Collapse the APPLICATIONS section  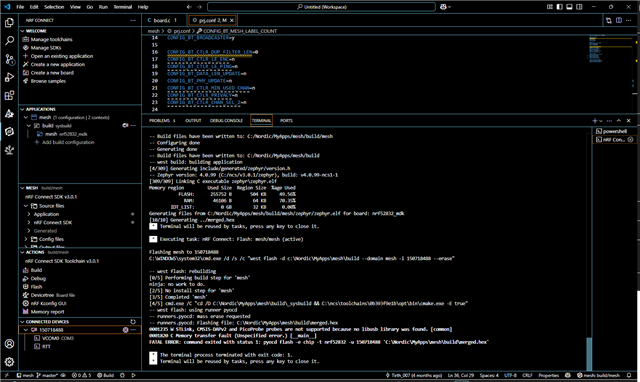(x=22, y=109)
